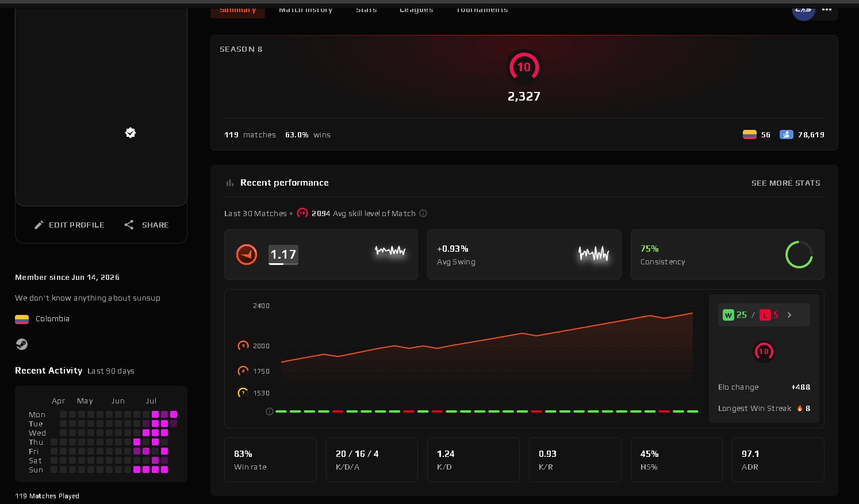Open the Leagues tab

tap(416, 10)
